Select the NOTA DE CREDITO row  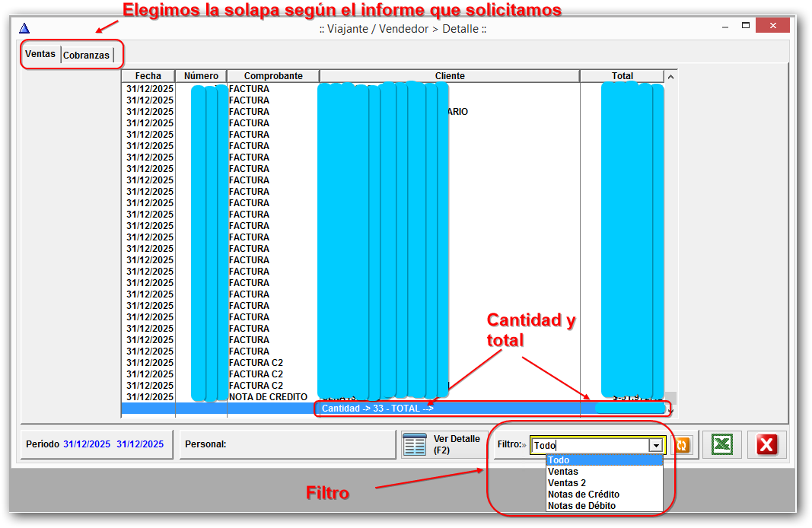tap(268, 397)
